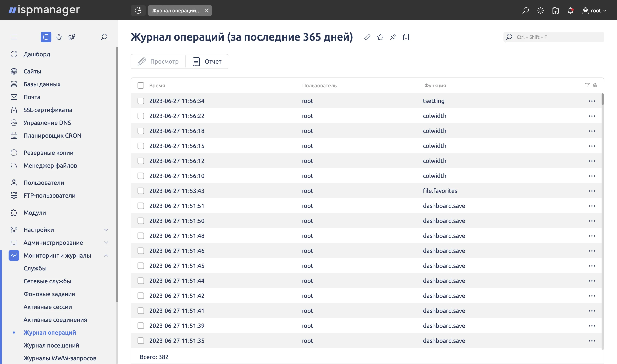This screenshot has height=364, width=617.
Task: Select Журнал посещений in the sidebar
Action: tap(51, 345)
